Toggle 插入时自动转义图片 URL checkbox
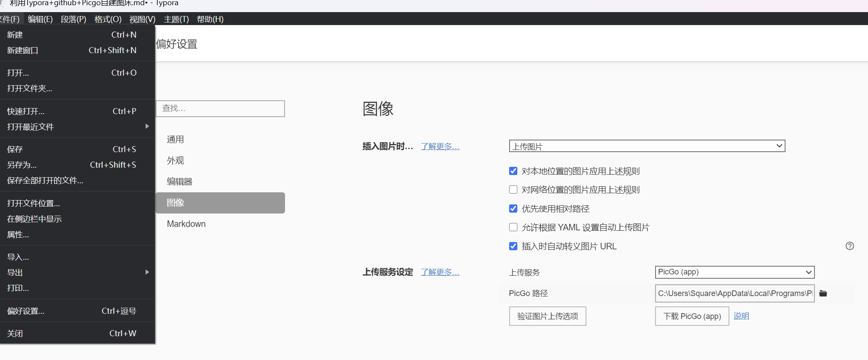 coord(513,246)
